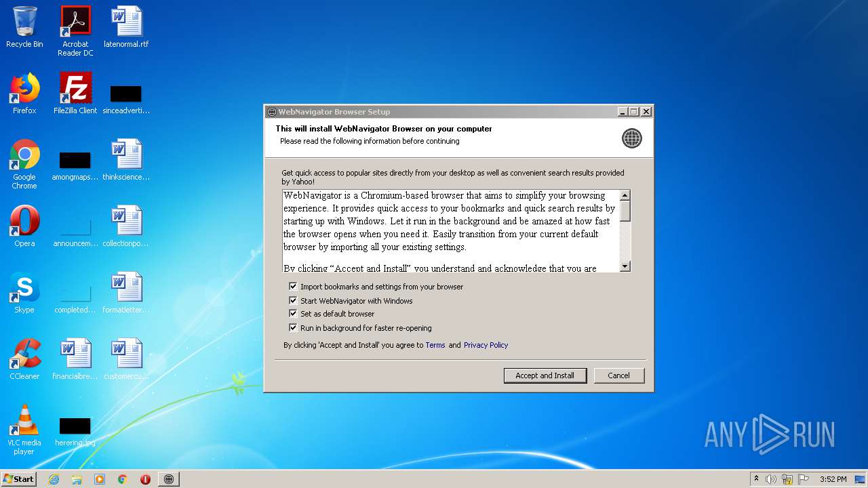Click the volume speaker tray icon
This screenshot has height=488, width=868.
[x=771, y=479]
